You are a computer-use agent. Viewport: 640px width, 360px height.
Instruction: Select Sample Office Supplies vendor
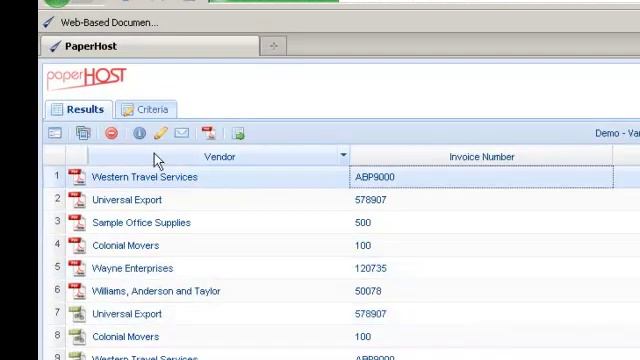tap(141, 223)
